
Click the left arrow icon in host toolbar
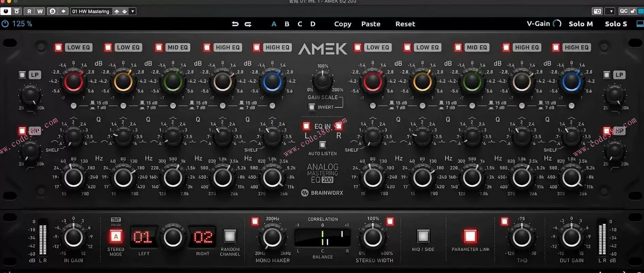click(x=63, y=11)
